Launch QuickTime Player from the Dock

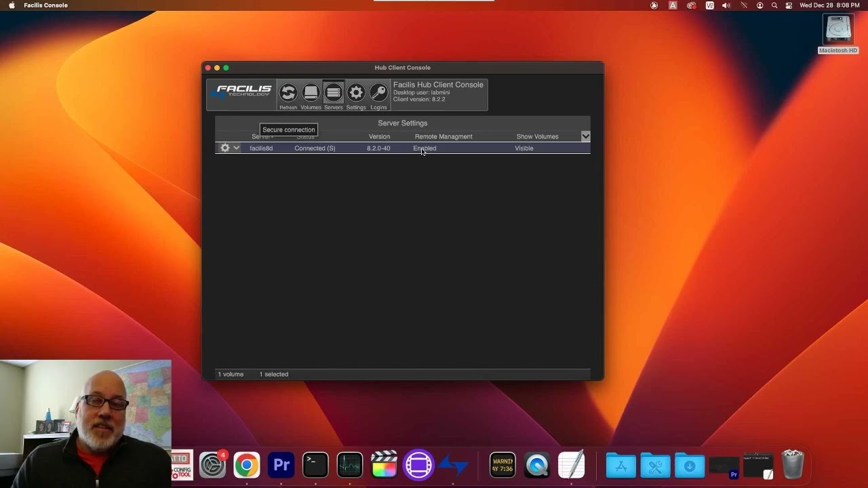coord(537,466)
